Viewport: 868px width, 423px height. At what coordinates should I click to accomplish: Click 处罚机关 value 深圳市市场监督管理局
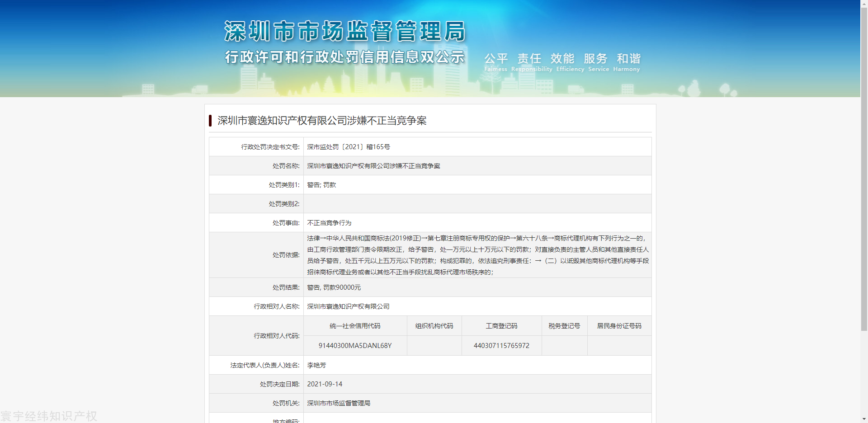coord(339,403)
